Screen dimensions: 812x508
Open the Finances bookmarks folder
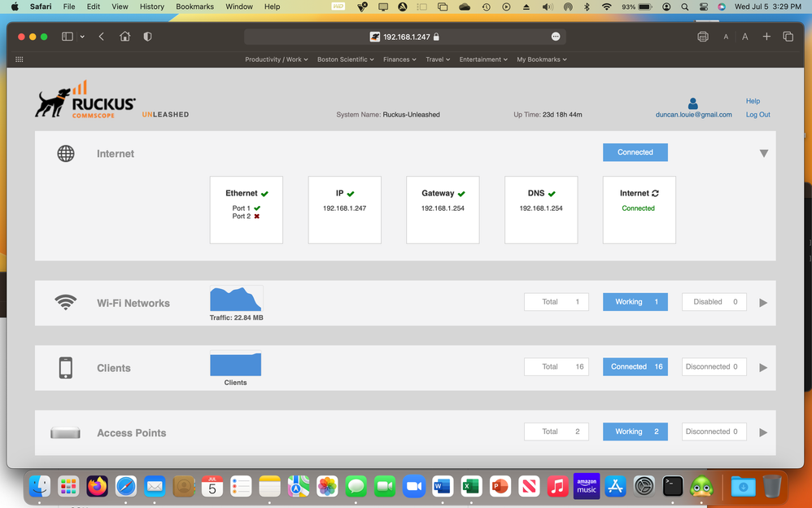point(399,59)
